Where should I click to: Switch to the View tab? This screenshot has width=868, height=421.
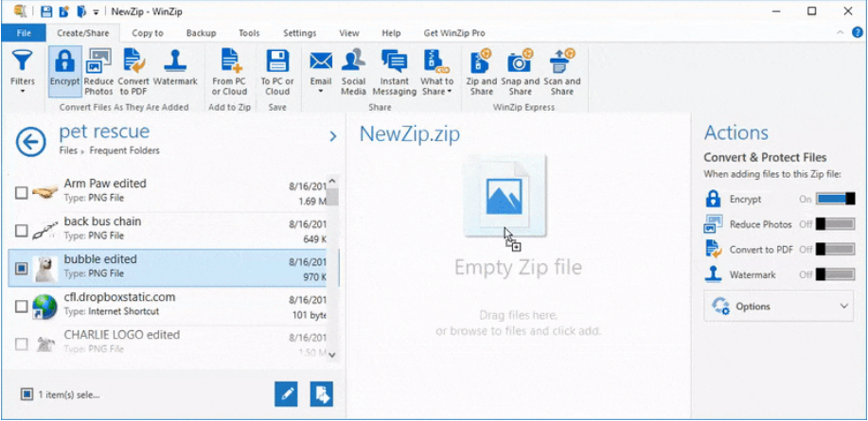point(349,33)
